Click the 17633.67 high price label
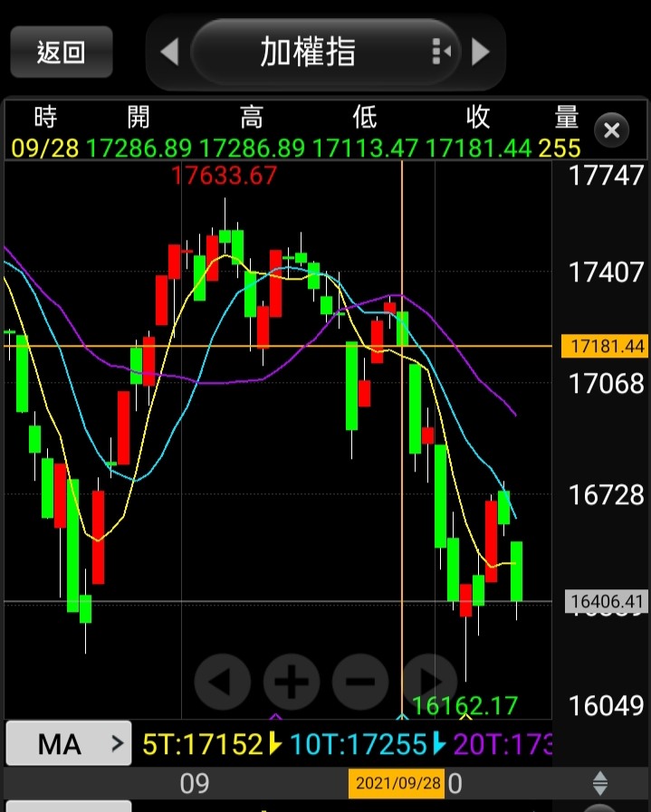The width and height of the screenshot is (651, 812). 224,175
